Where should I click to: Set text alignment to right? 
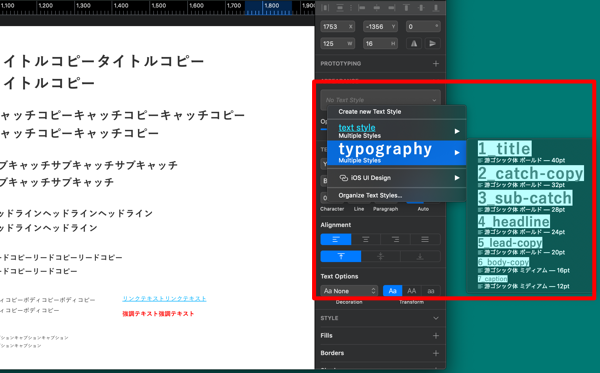[395, 239]
